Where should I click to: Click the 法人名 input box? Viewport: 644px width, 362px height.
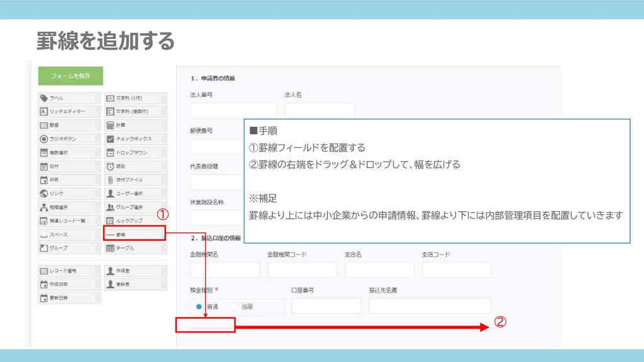point(319,111)
